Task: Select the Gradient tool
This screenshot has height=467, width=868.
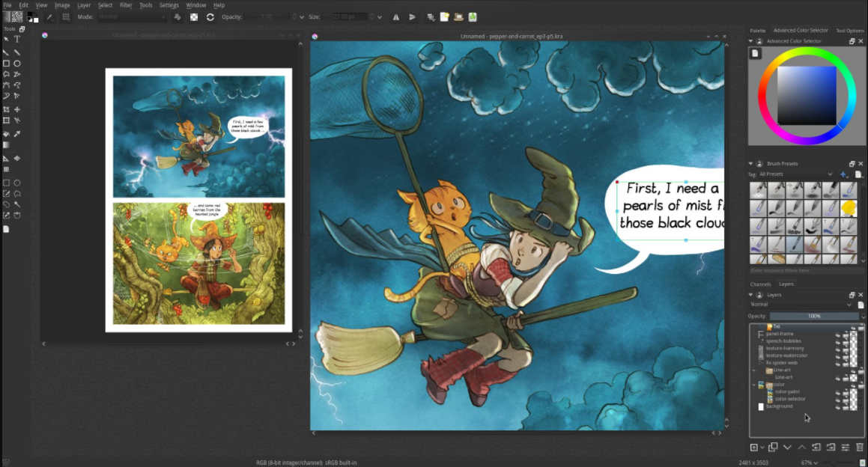Action: pos(6,144)
